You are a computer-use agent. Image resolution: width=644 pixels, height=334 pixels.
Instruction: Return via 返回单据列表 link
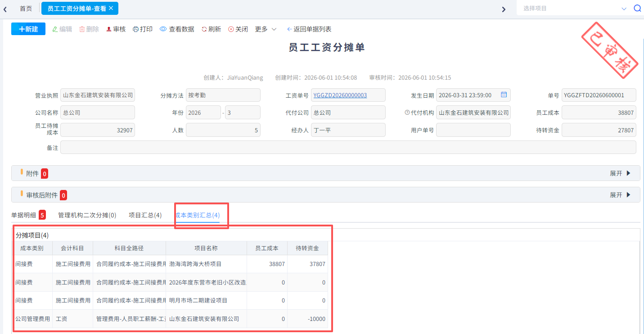pos(309,29)
